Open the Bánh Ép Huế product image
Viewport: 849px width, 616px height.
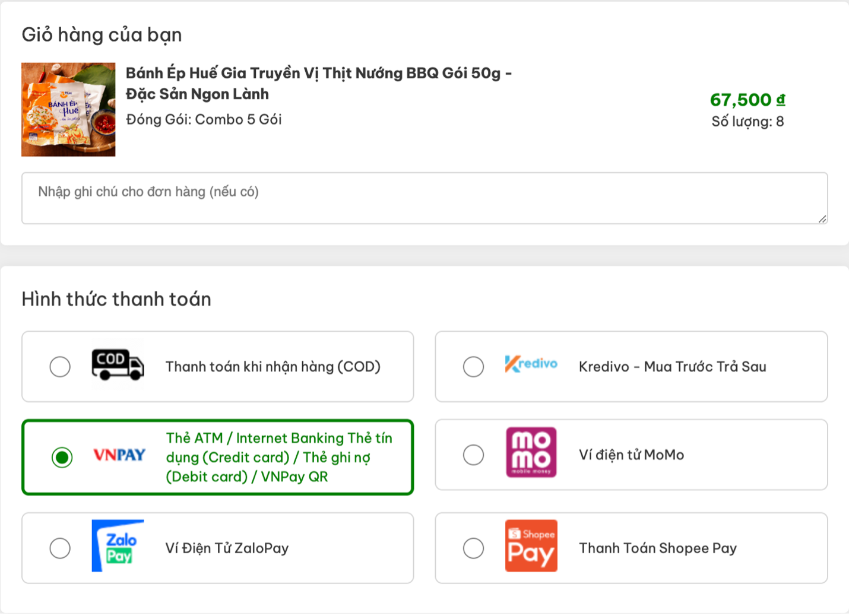pos(68,110)
